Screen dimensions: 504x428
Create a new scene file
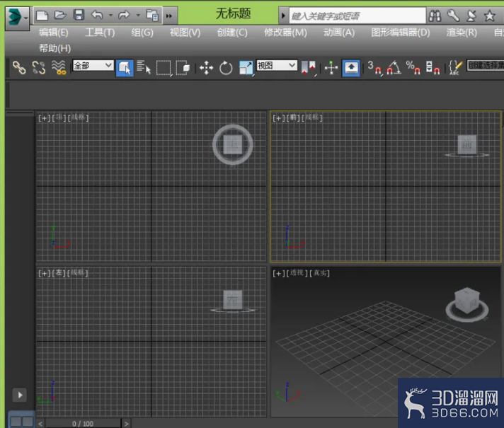pos(42,15)
